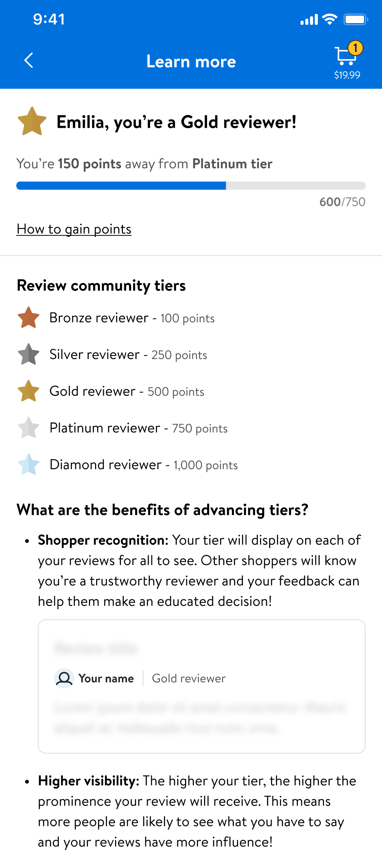The width and height of the screenshot is (382, 868).
Task: Tap the 600/750 points counter
Action: coord(342,202)
